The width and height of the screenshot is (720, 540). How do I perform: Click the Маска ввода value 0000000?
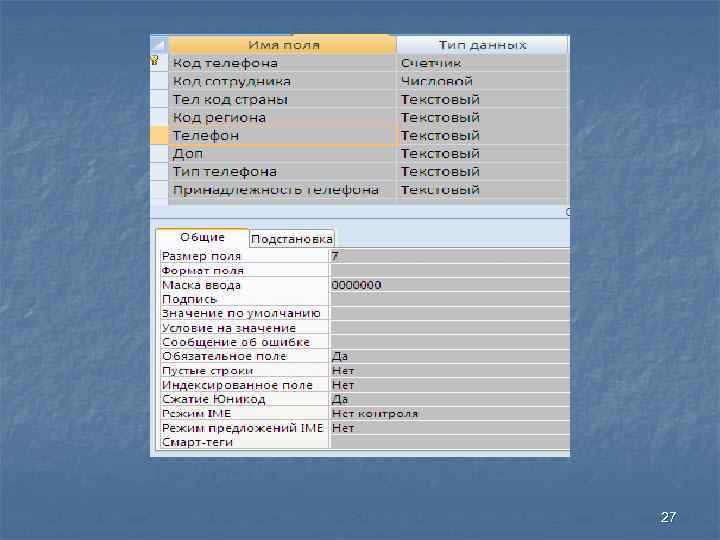pyautogui.click(x=450, y=285)
